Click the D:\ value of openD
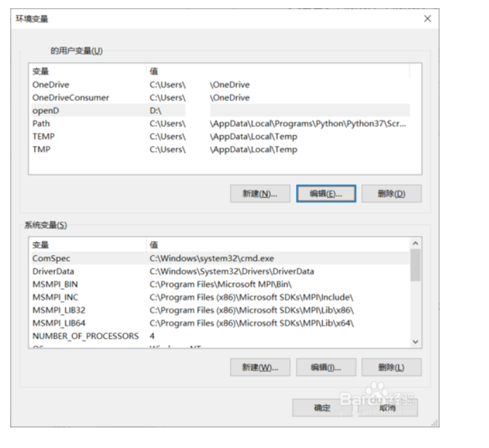 (x=155, y=110)
